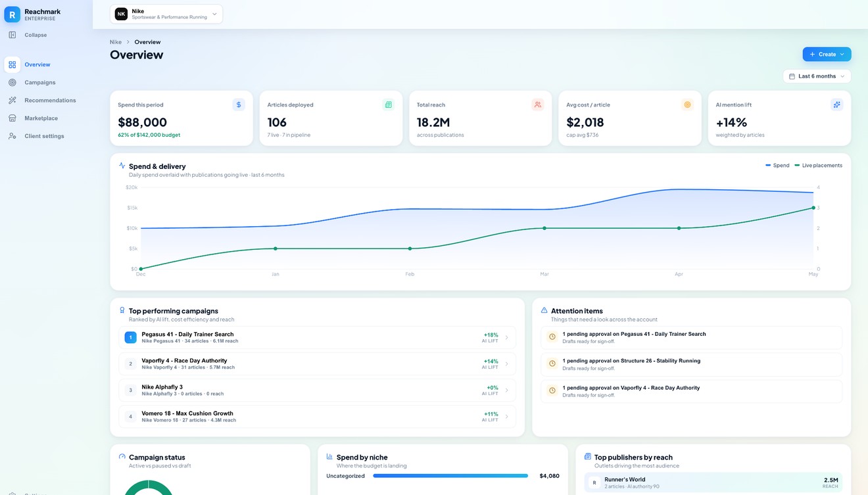Viewport: 868px width, 495px height.
Task: Click the Jan data point on Live placements line
Action: click(276, 248)
